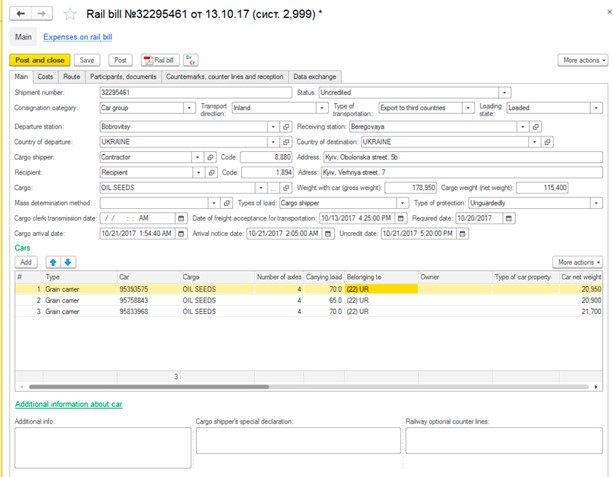Screen dimensions: 613x477
Task: Click horizontal scrollbar of Cars table
Action: pyautogui.click(x=149, y=387)
